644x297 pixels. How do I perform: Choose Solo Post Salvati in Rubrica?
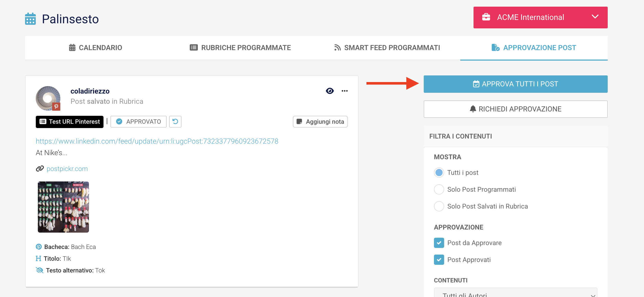click(x=439, y=206)
